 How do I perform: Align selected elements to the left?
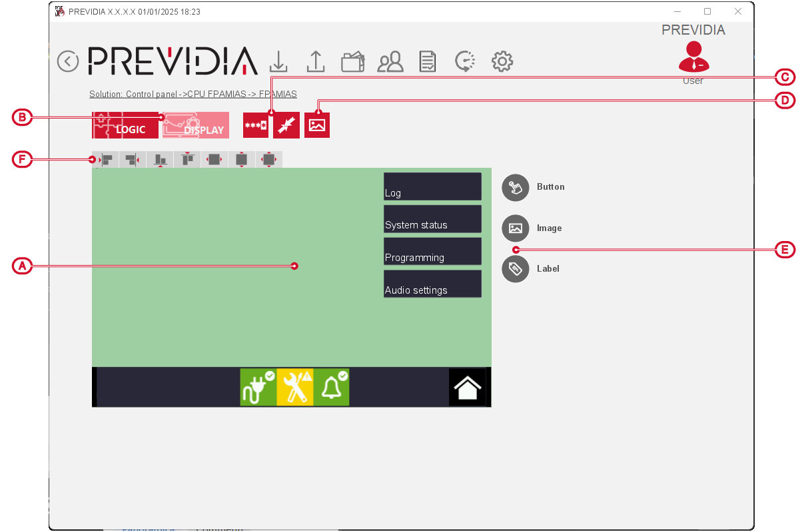[106, 159]
